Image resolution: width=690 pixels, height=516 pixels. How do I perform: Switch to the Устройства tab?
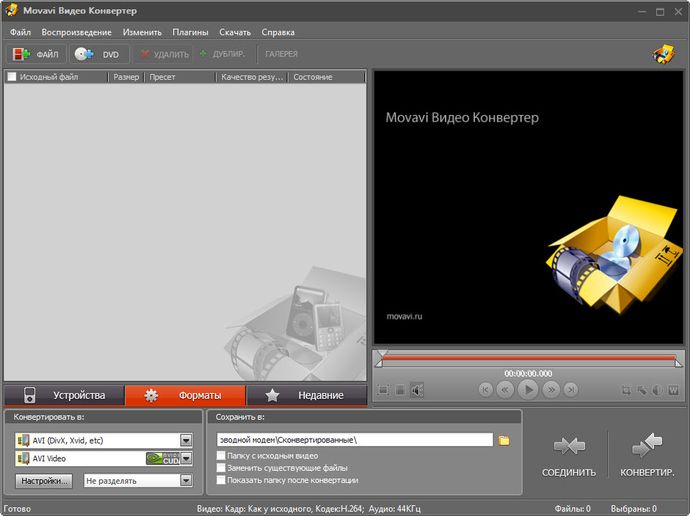(65, 395)
